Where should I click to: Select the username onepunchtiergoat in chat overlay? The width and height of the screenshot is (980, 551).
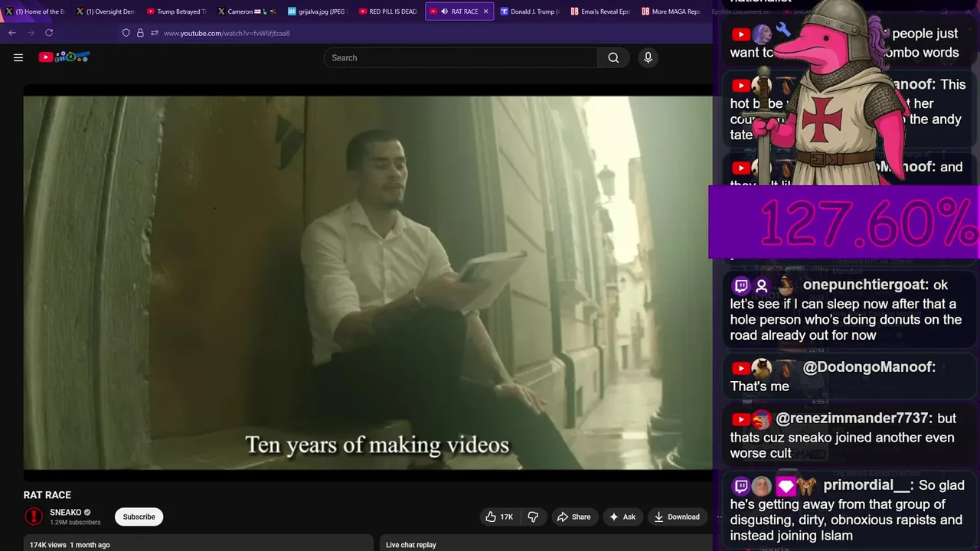[x=866, y=285]
